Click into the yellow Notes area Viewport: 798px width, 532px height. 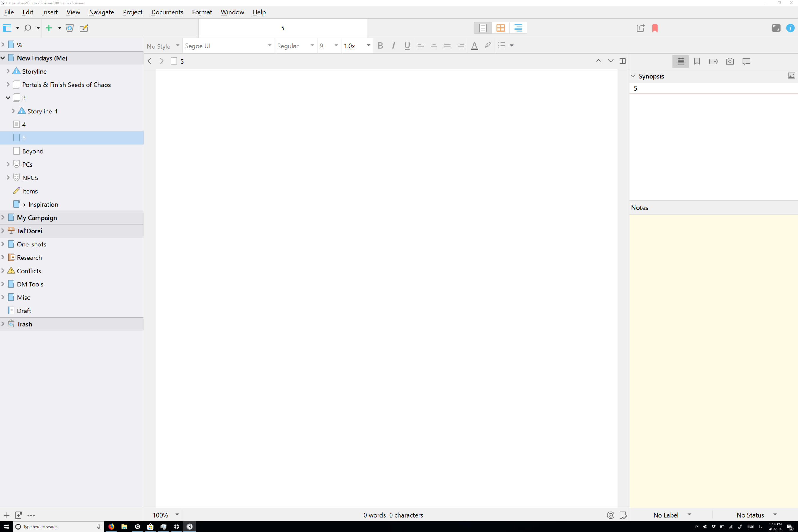pos(713,361)
